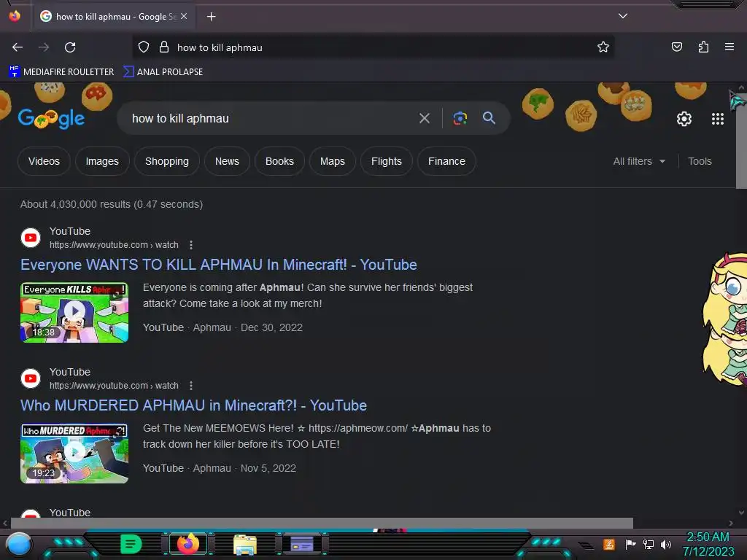Image resolution: width=747 pixels, height=560 pixels.
Task: Go back with the browser back arrow
Action: (x=18, y=47)
